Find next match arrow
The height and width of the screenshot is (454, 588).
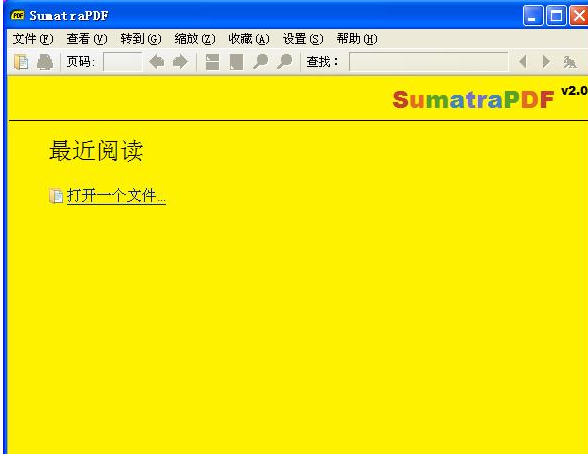point(546,62)
